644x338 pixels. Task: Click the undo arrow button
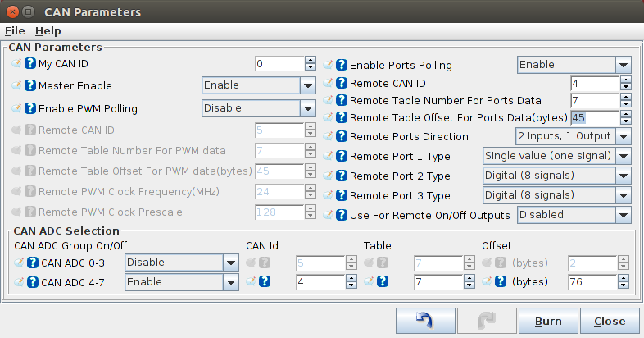pos(424,321)
